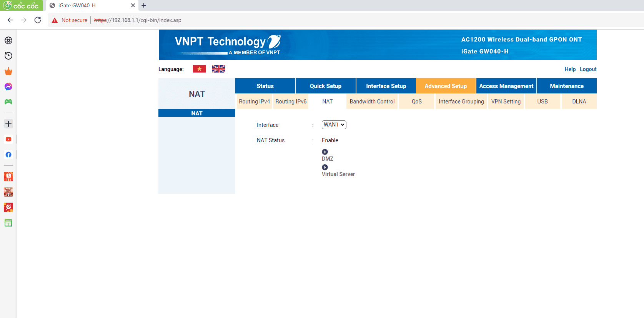This screenshot has height=318, width=644.
Task: Go forward to the next page
Action: click(24, 20)
